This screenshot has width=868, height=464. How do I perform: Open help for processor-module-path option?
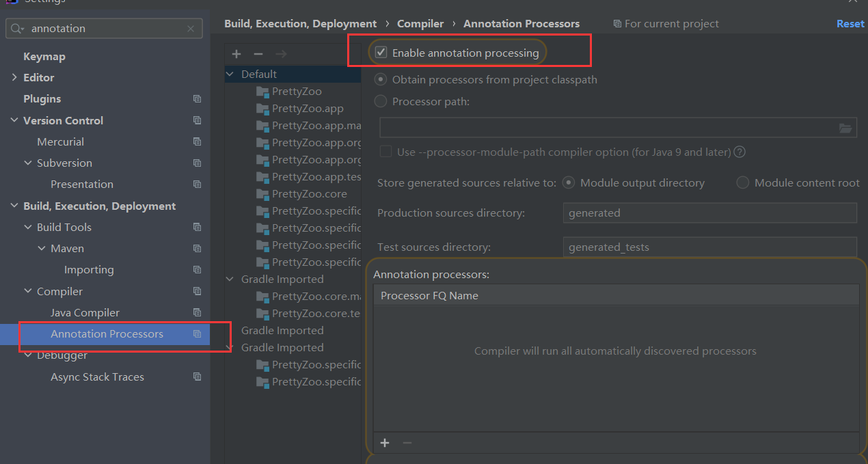740,152
